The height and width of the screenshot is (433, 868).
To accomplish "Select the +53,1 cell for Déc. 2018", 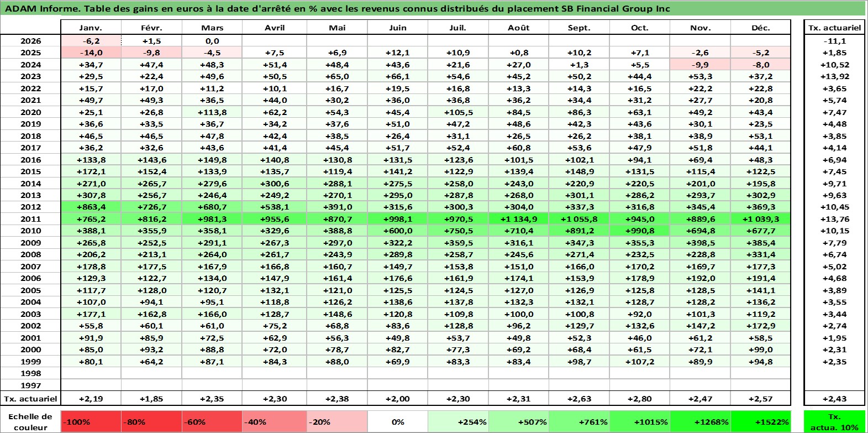I will (x=760, y=136).
